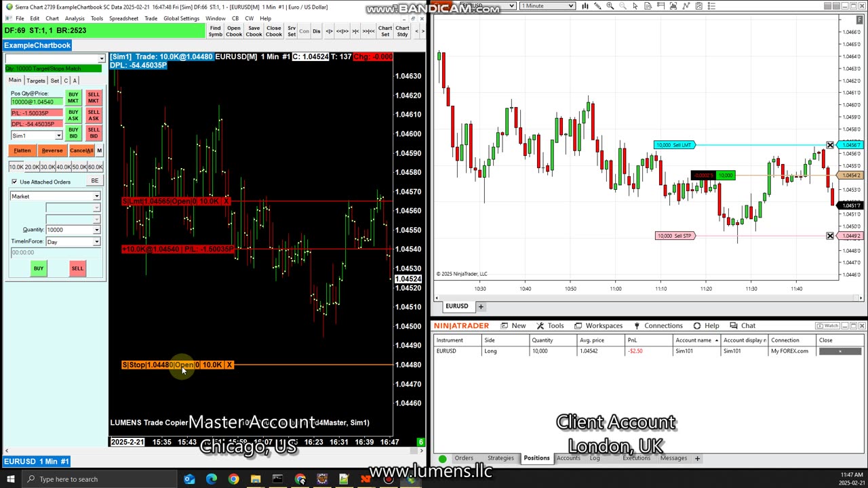
Task: Switch to the Targets tab
Action: pos(35,81)
